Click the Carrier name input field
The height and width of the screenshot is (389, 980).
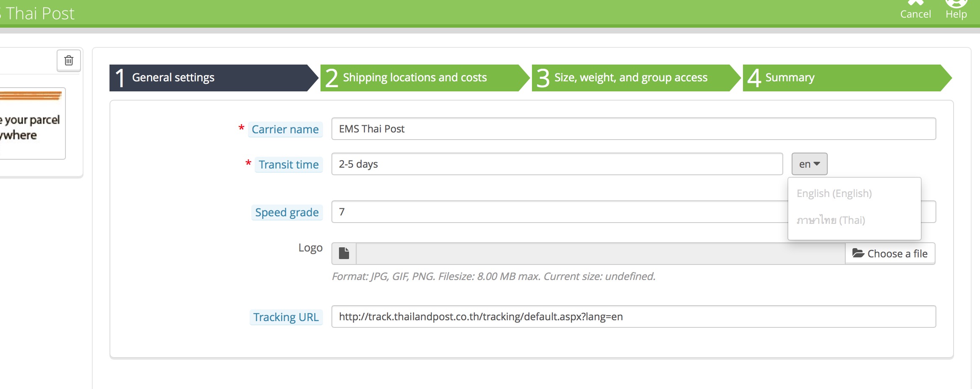(x=633, y=129)
